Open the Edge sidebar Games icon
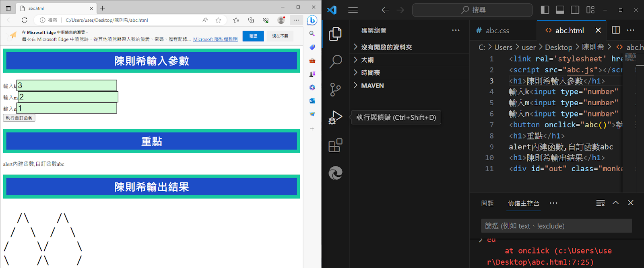Screen dimensions: 644x268 click(312, 74)
